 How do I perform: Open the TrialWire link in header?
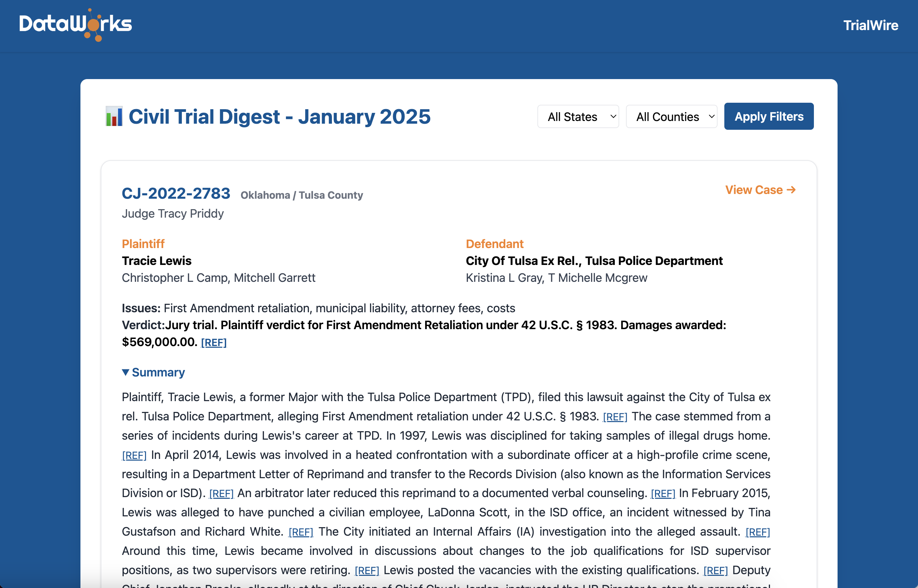871,25
